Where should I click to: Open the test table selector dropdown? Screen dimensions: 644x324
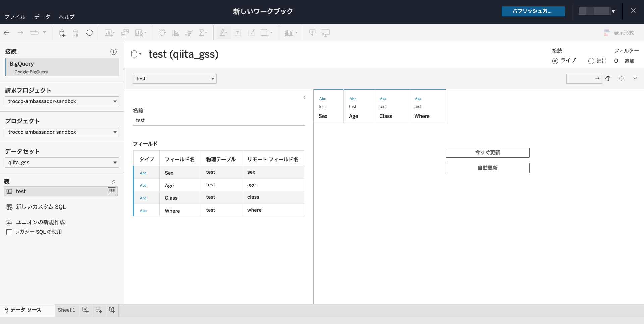(x=175, y=79)
